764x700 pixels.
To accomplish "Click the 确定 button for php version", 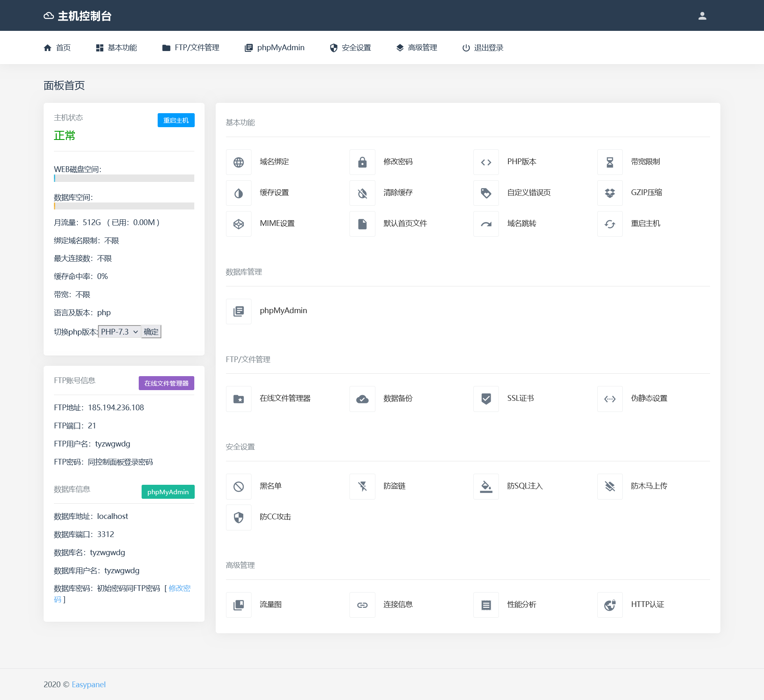I will click(x=151, y=332).
